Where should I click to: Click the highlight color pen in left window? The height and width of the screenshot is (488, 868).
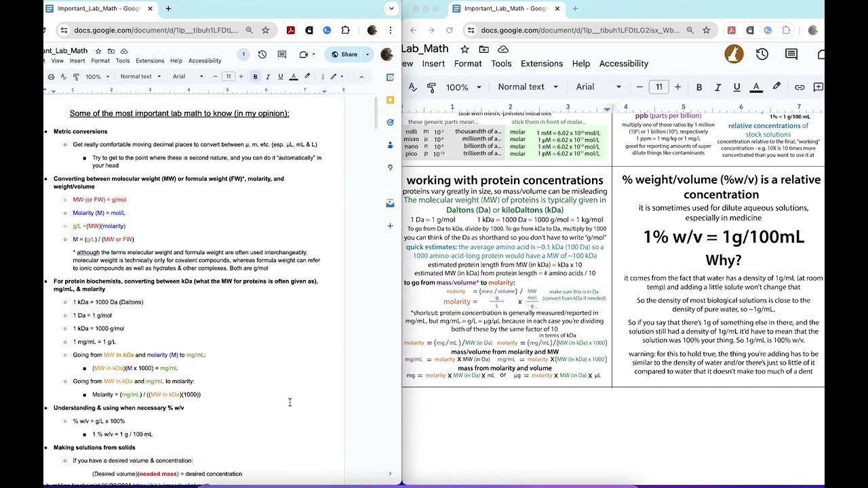pos(307,77)
